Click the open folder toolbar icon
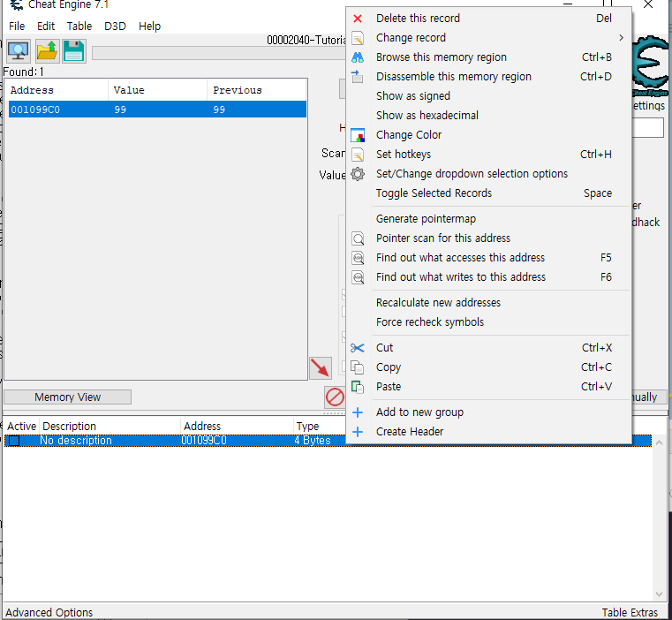This screenshot has width=672, height=620. [47, 51]
